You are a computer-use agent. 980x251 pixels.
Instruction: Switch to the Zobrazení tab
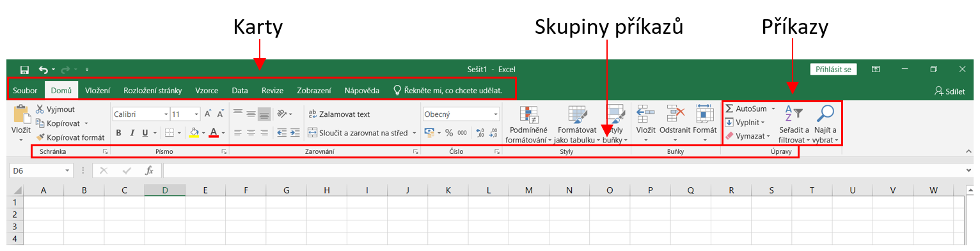[314, 91]
